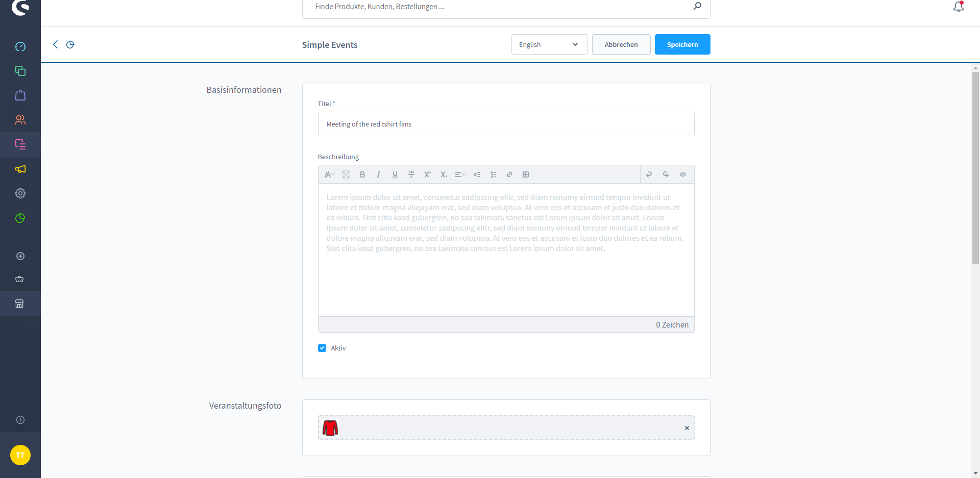Open the Customers icon in sidebar
Screen dimensions: 980x478
pyautogui.click(x=20, y=120)
